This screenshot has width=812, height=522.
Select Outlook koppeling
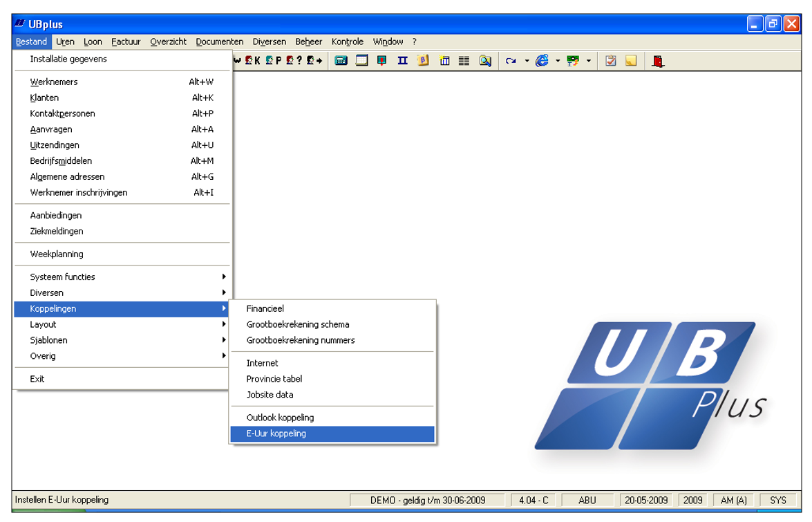(332, 418)
